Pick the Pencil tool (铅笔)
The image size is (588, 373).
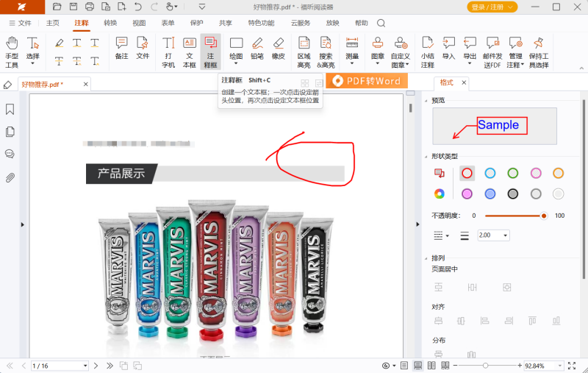tap(257, 48)
